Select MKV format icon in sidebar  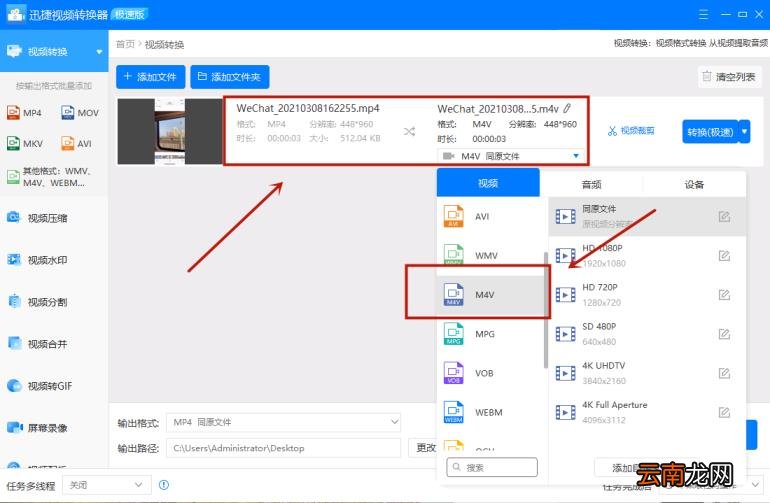point(14,143)
